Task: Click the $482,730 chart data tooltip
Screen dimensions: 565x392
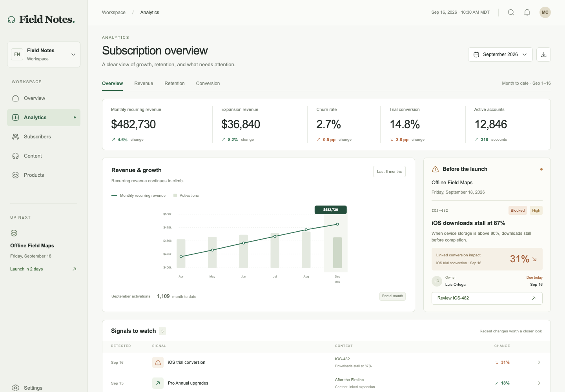Action: pos(330,210)
